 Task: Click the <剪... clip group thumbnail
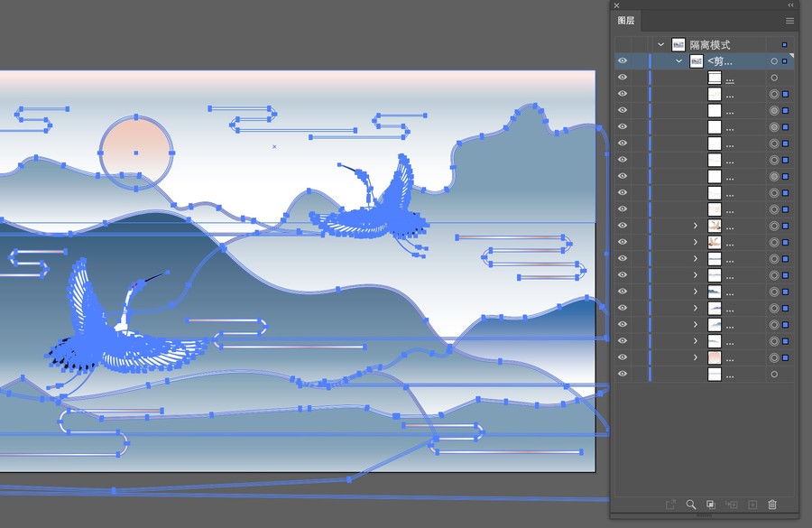pos(697,61)
